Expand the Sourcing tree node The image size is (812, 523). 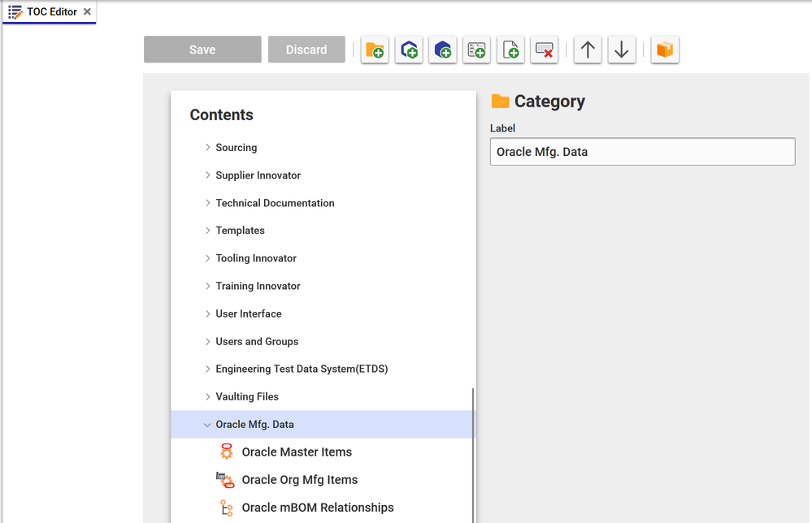coord(208,148)
